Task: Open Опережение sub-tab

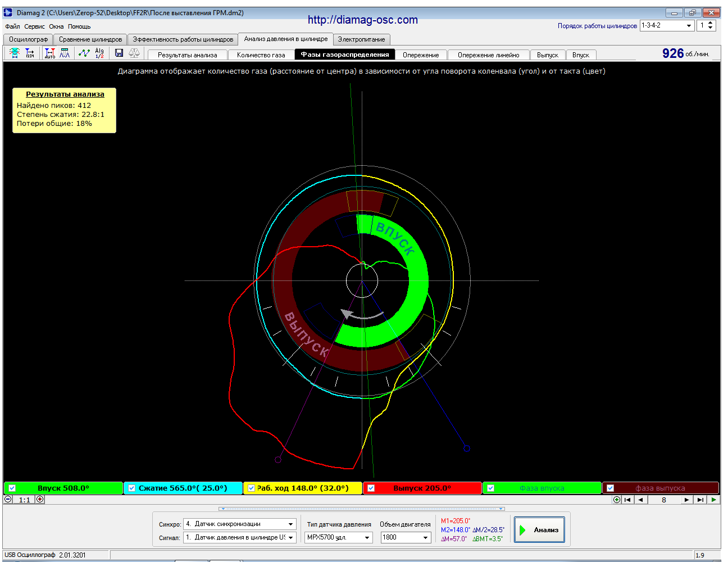Action: 421,55
